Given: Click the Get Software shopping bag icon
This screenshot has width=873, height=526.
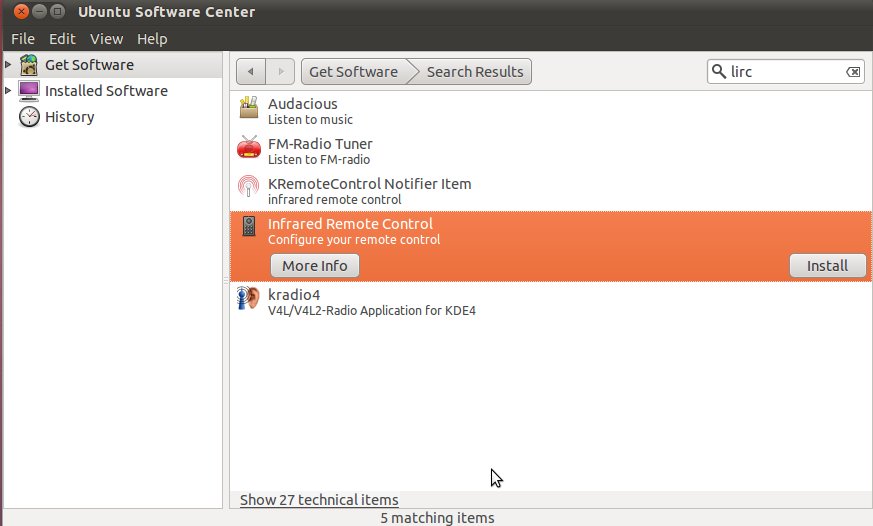Looking at the screenshot, I should [x=28, y=65].
